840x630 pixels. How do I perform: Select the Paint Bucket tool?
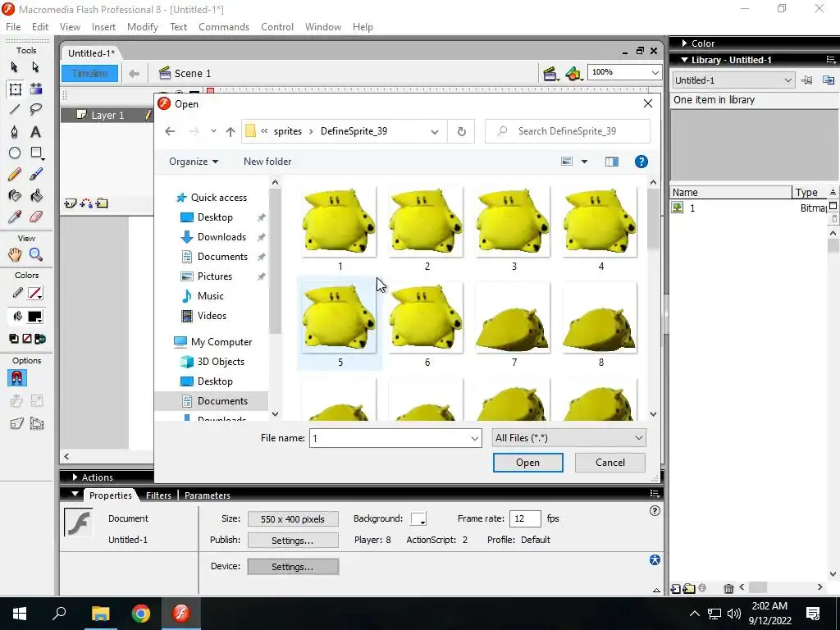point(36,195)
